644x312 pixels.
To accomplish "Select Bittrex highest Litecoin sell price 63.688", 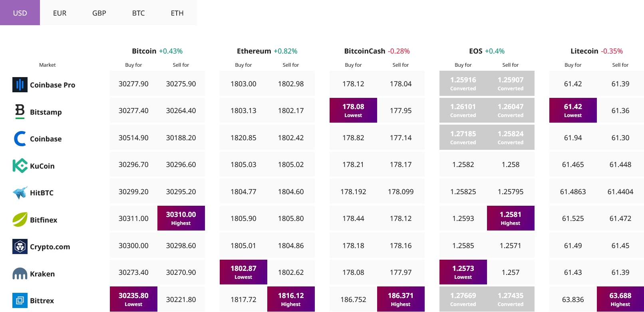I will (620, 299).
